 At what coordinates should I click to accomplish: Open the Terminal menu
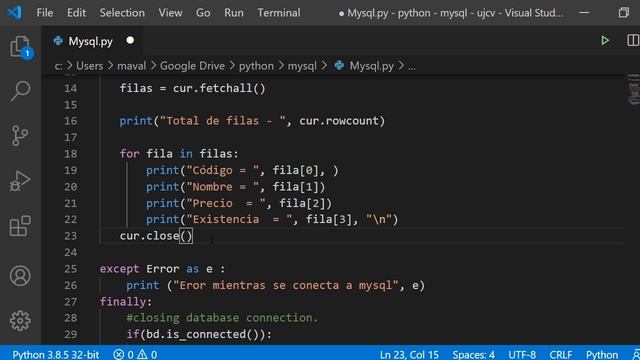279,13
